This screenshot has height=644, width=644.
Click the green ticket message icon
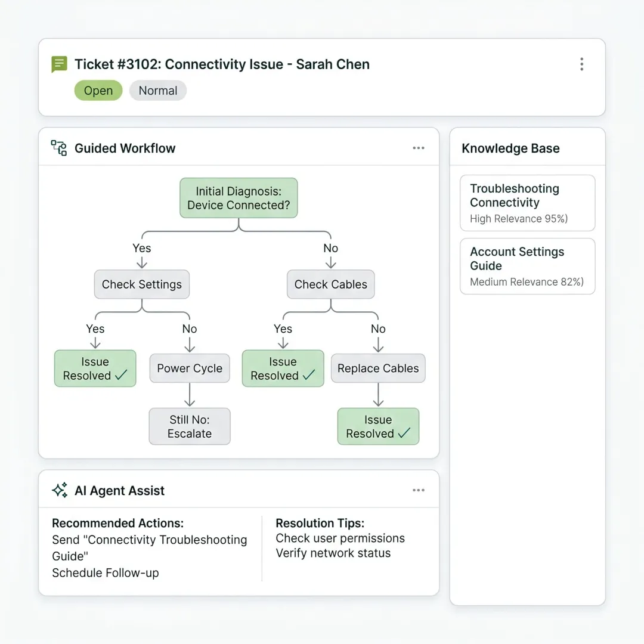[x=59, y=64]
